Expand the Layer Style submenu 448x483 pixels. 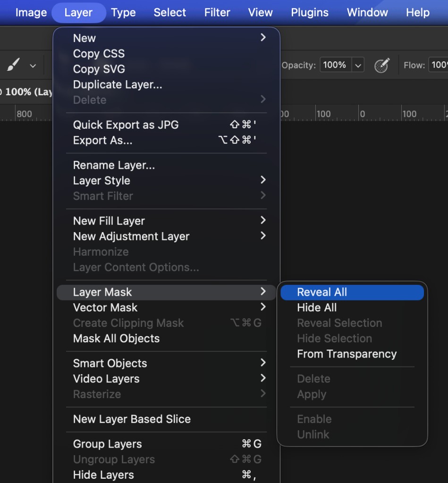click(167, 181)
